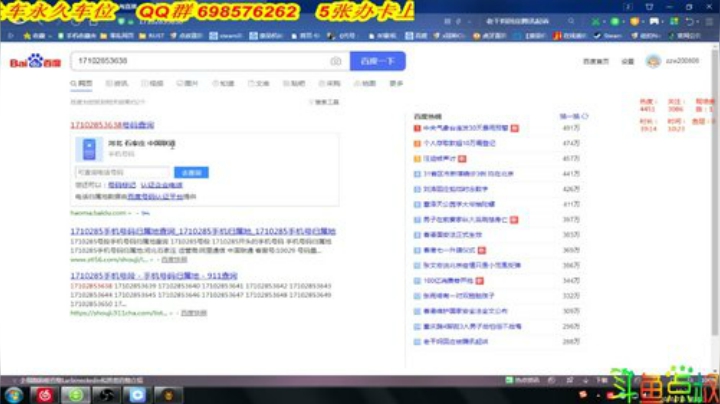Click the username next to avatar
The width and height of the screenshot is (720, 404).
682,61
